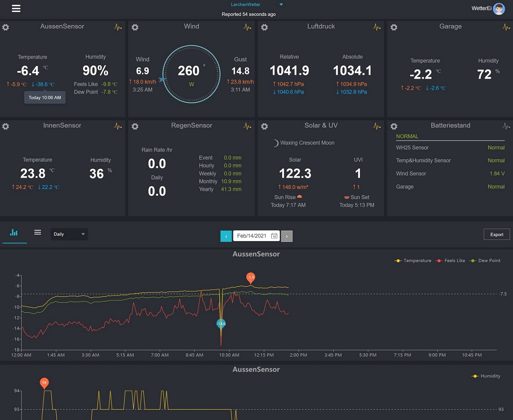The height and width of the screenshot is (420, 513).
Task: Show Luftdruck graph pulse icon
Action: tap(377, 27)
